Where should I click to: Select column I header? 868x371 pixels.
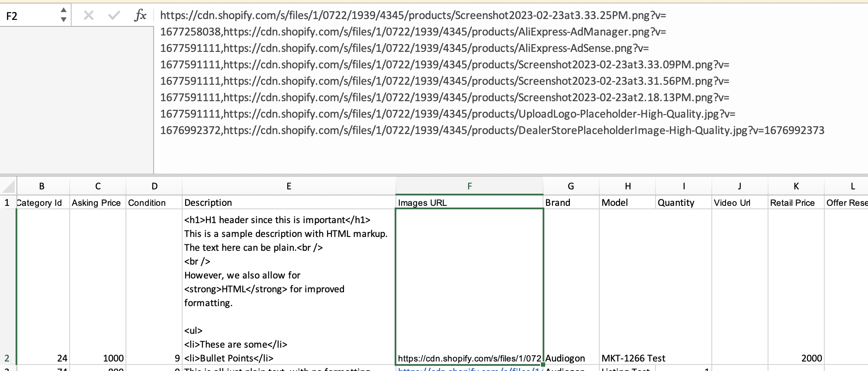pyautogui.click(x=684, y=186)
